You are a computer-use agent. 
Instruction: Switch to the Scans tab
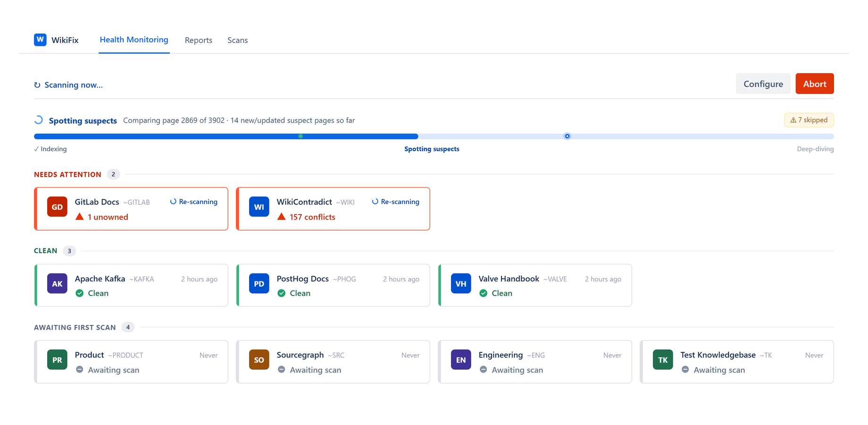tap(237, 40)
